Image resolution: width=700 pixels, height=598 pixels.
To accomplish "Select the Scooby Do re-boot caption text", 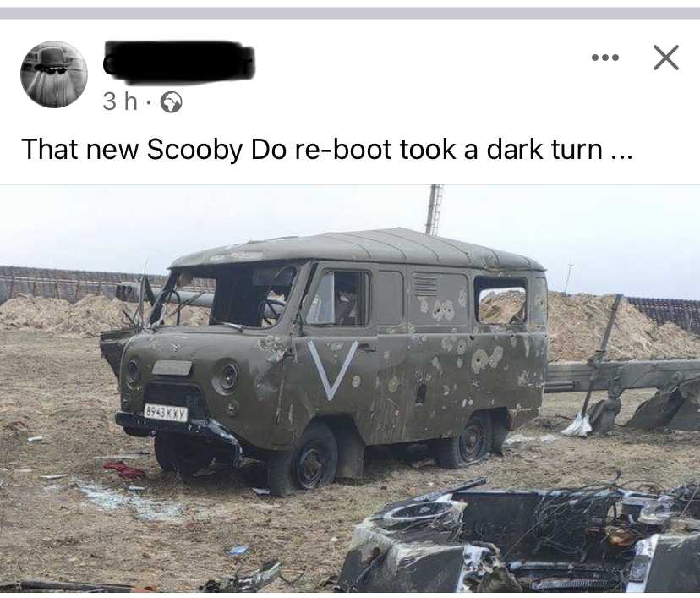I will coord(326,149).
